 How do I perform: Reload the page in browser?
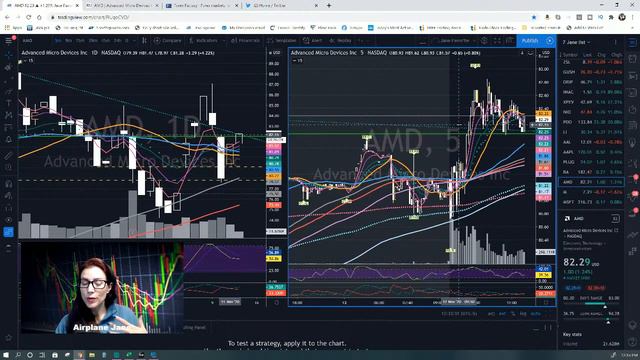point(29,17)
